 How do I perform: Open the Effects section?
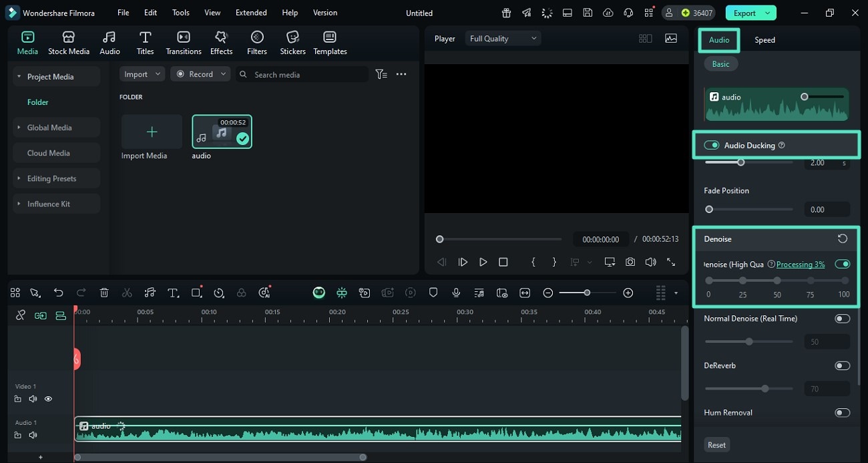click(221, 43)
